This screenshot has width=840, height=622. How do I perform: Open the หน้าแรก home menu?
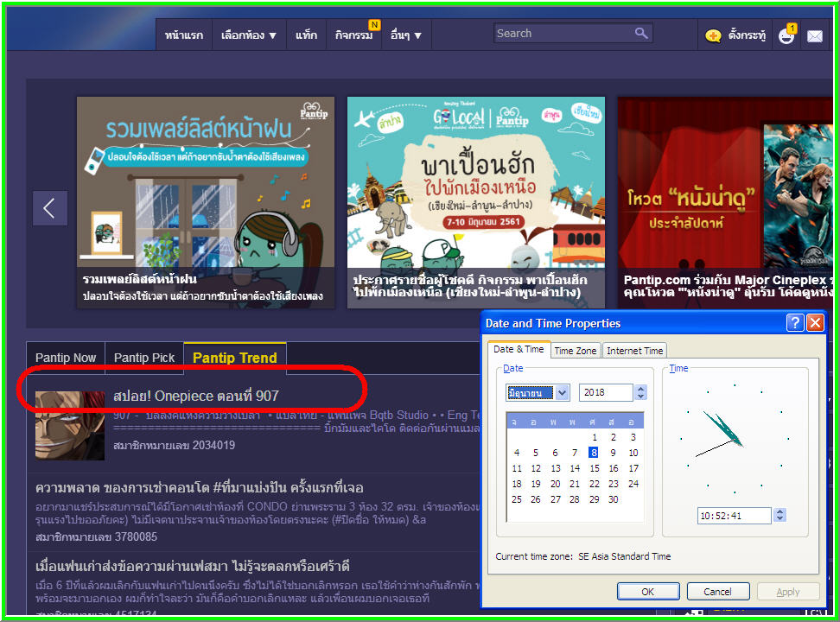pos(184,35)
